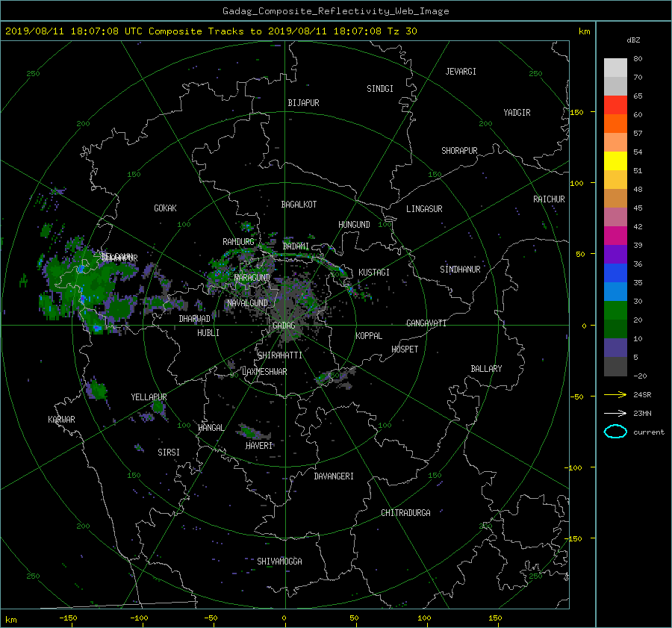The width and height of the screenshot is (672, 628).
Task: Click the YELLAPUR city label
Action: (x=149, y=397)
